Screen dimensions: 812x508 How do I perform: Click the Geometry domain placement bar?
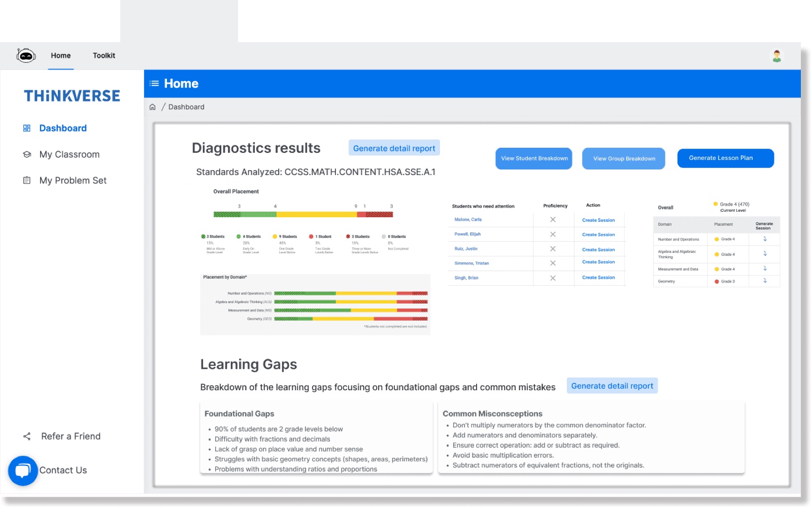(351, 319)
